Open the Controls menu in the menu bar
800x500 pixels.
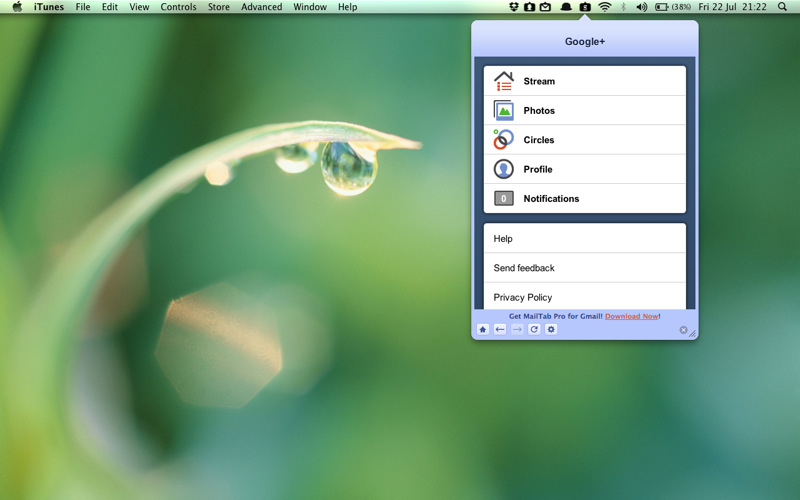(x=179, y=7)
